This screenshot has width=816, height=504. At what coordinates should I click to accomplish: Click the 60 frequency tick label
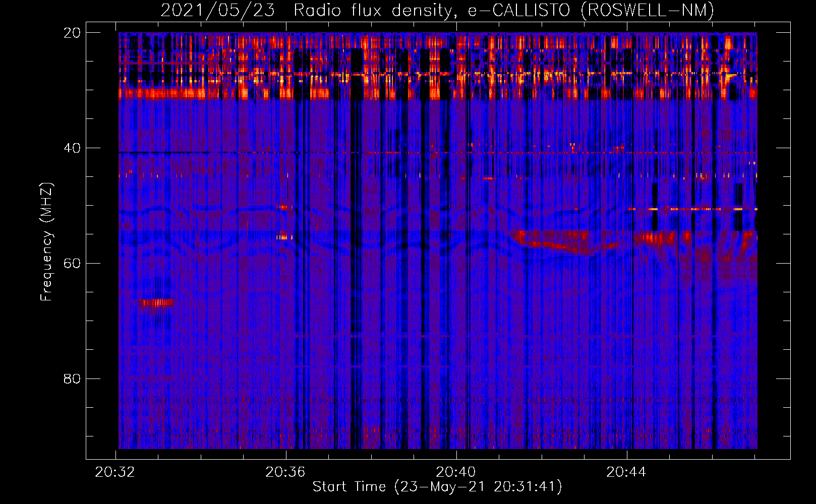72,264
